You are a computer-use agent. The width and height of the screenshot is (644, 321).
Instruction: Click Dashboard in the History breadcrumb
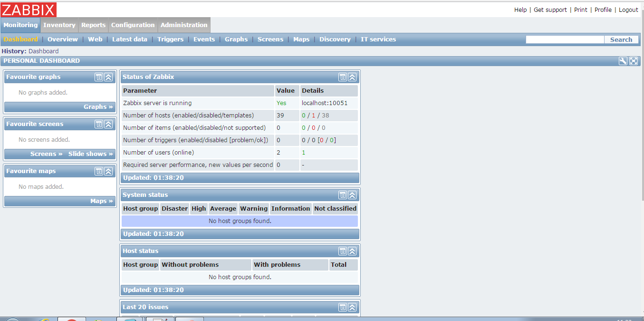[44, 51]
